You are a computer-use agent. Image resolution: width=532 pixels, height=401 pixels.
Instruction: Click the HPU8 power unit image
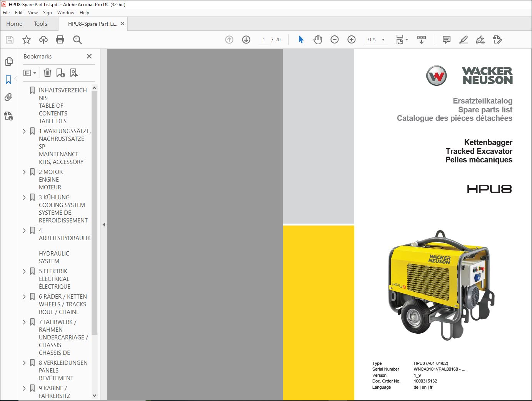pos(441,286)
